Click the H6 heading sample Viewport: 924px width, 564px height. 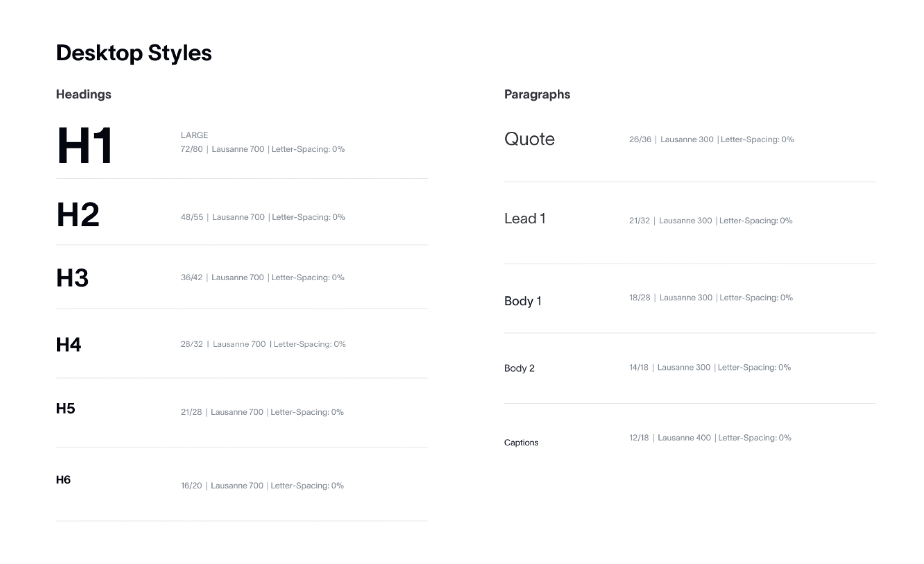[63, 479]
